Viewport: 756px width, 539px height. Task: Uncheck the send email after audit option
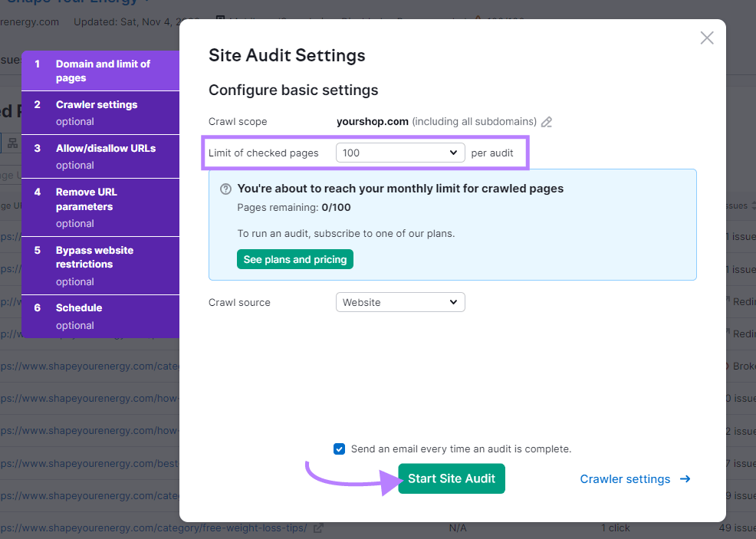click(339, 449)
